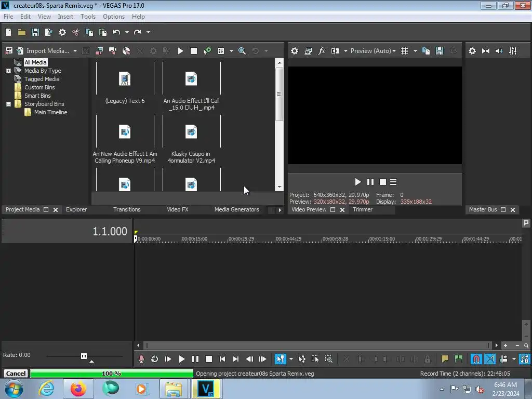Open Preview (Auto) quality dropdown
The height and width of the screenshot is (399, 532).
[x=373, y=51]
